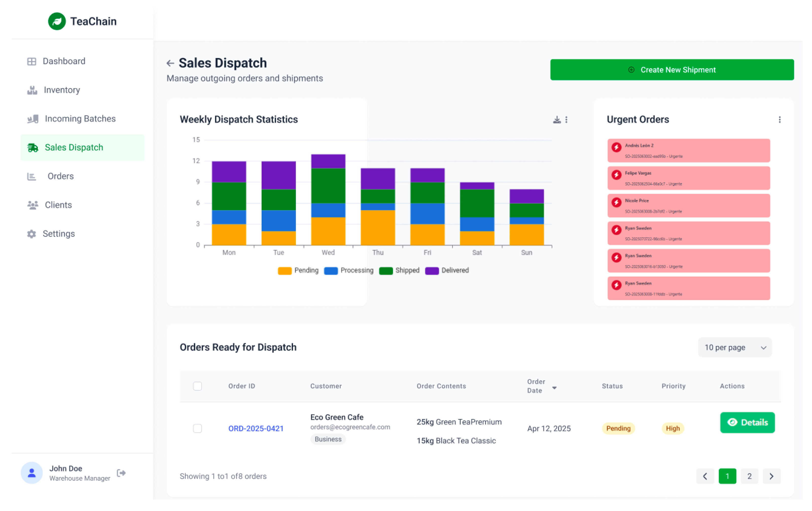Viewport: 812px width, 511px height.
Task: Click the logout icon next to John Doe
Action: pyautogui.click(x=121, y=473)
